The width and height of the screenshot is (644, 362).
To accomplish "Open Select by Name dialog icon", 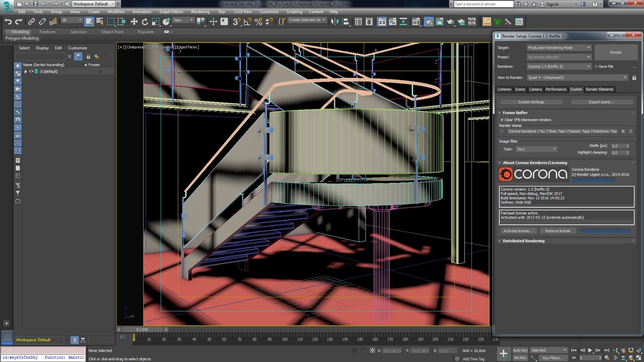I will (100, 21).
